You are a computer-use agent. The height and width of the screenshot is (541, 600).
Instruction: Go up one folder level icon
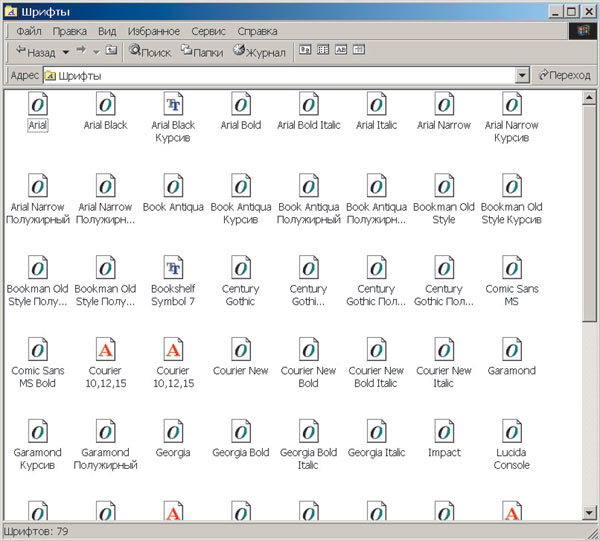[x=111, y=50]
